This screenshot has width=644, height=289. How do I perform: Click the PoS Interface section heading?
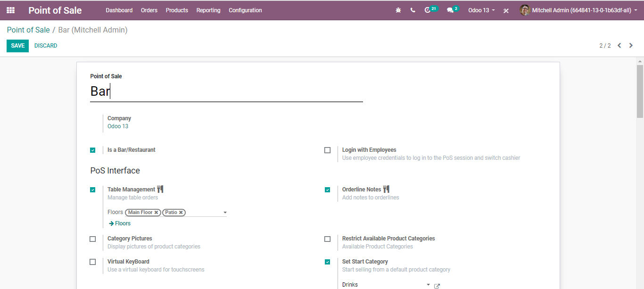pyautogui.click(x=115, y=171)
